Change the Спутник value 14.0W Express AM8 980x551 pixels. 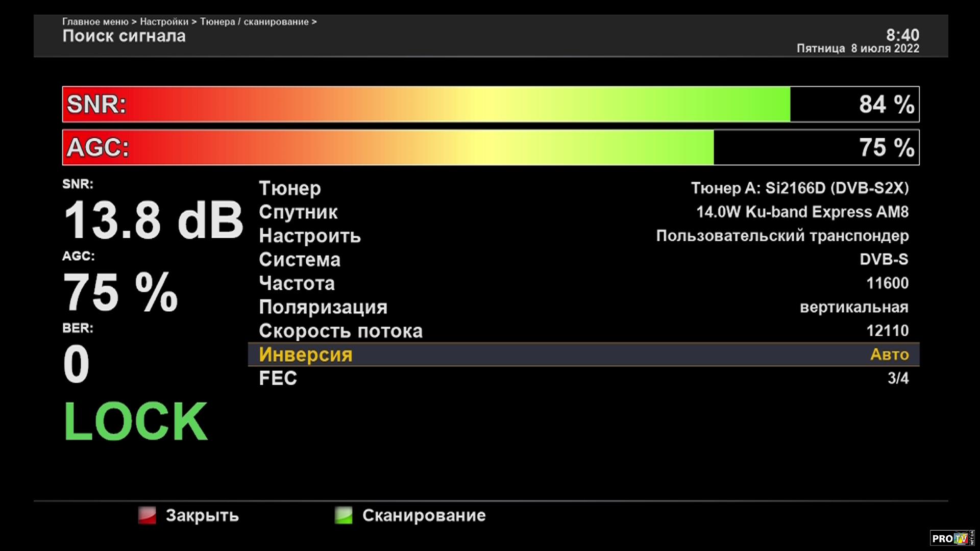point(802,212)
